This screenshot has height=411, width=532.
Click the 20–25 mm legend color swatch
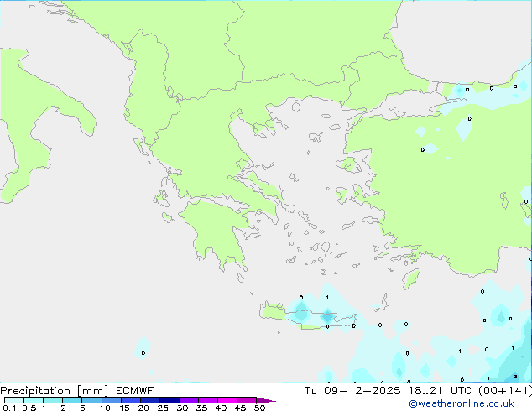tap(149, 400)
